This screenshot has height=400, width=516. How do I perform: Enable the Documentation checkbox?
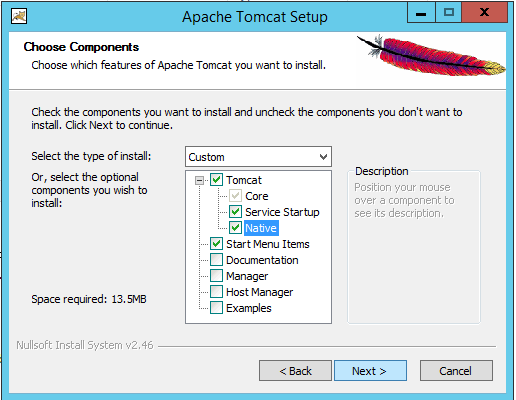pos(216,260)
